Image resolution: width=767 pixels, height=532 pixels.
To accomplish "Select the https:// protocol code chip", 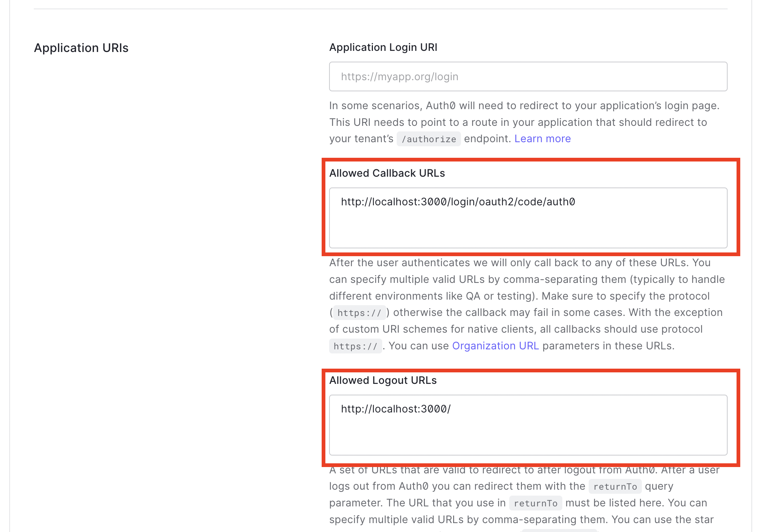I will pyautogui.click(x=359, y=312).
